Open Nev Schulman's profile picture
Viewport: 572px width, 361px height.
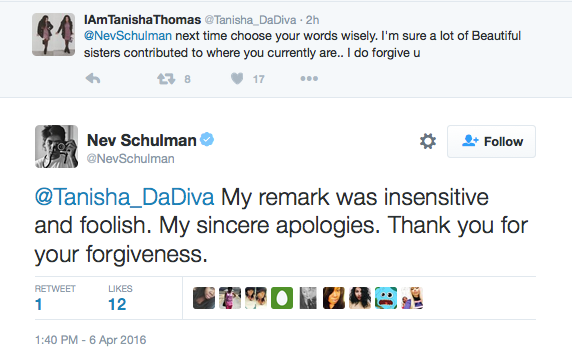57,147
